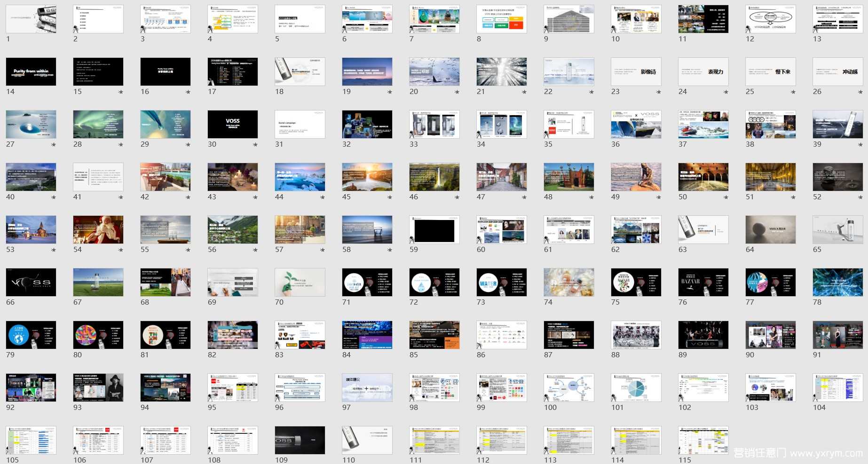
Task: Select slide 89 dark VOSS stage thumbnail
Action: 703,335
